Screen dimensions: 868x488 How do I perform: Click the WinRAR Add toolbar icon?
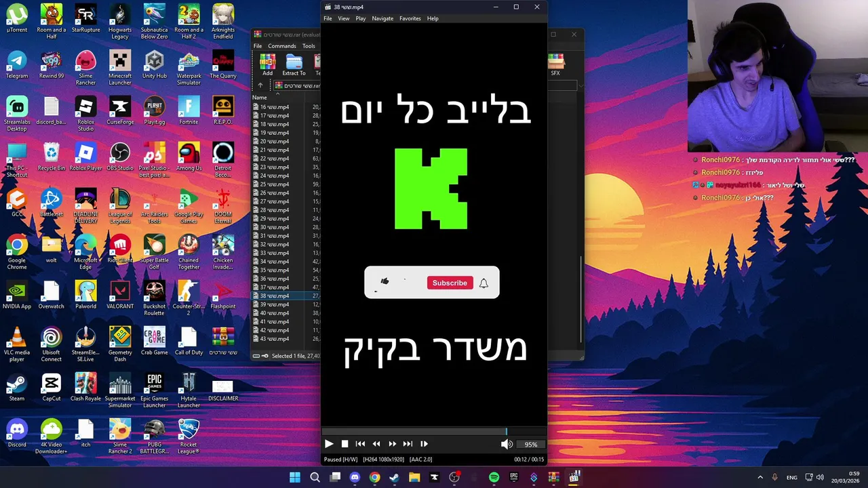[x=268, y=65]
